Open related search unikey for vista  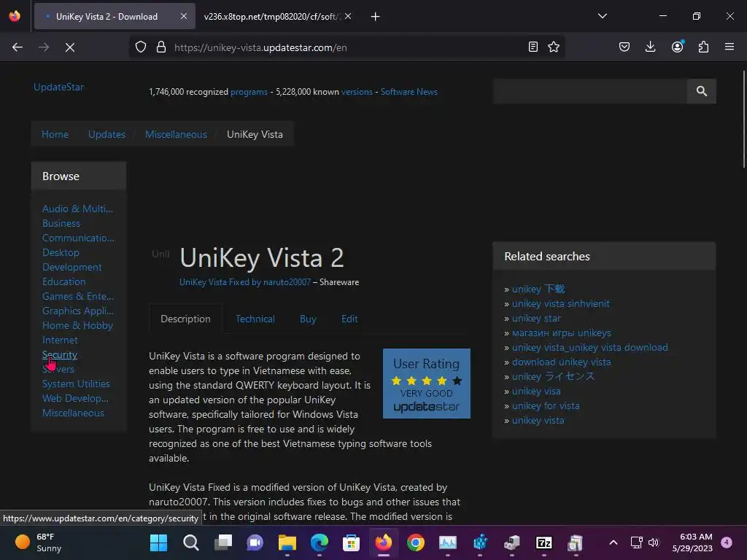coord(546,405)
